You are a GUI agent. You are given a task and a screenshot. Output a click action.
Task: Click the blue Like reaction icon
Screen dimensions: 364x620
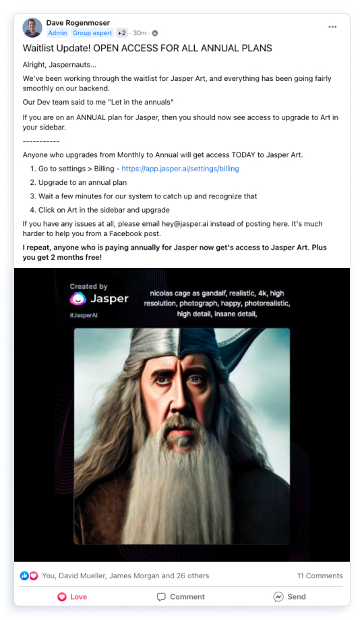click(x=24, y=575)
